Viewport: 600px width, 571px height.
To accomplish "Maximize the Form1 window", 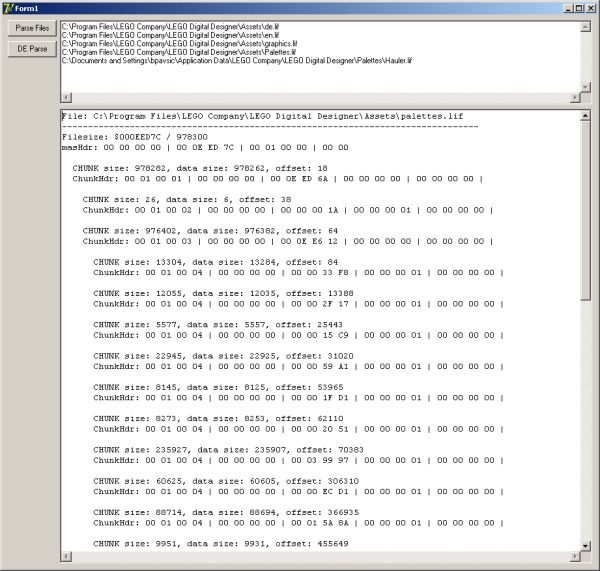I will 579,8.
